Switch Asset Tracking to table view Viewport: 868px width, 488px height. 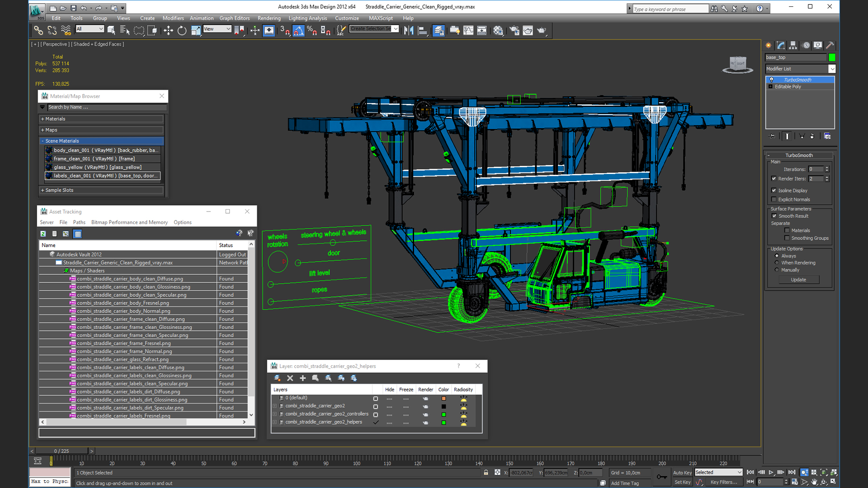coord(78,234)
